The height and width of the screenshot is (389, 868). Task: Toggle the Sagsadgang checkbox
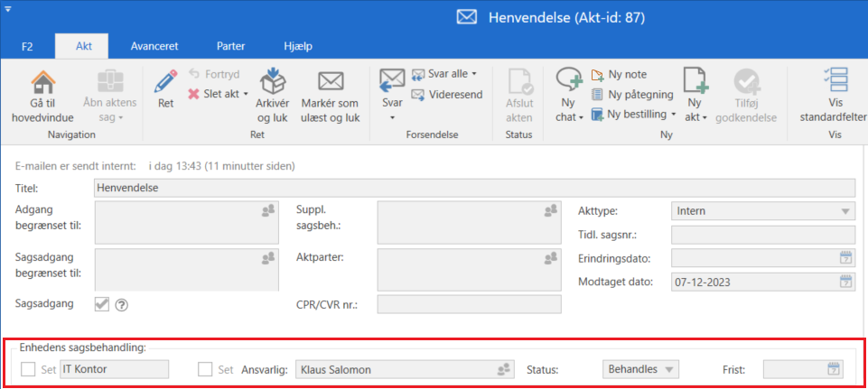click(x=102, y=304)
